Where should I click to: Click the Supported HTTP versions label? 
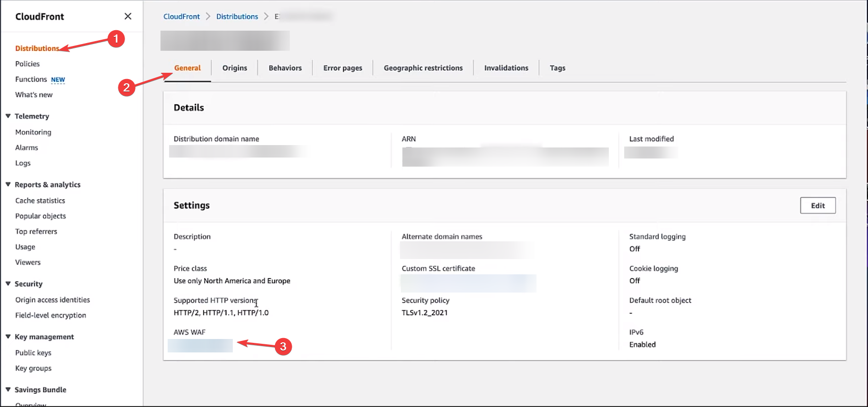point(216,300)
